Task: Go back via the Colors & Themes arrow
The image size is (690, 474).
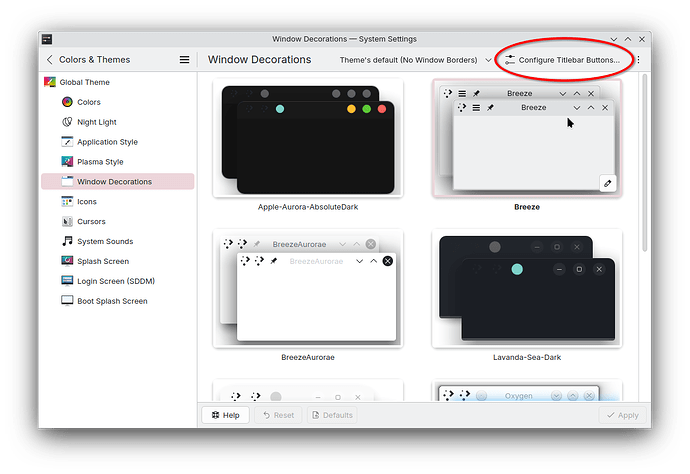Action: 50,60
